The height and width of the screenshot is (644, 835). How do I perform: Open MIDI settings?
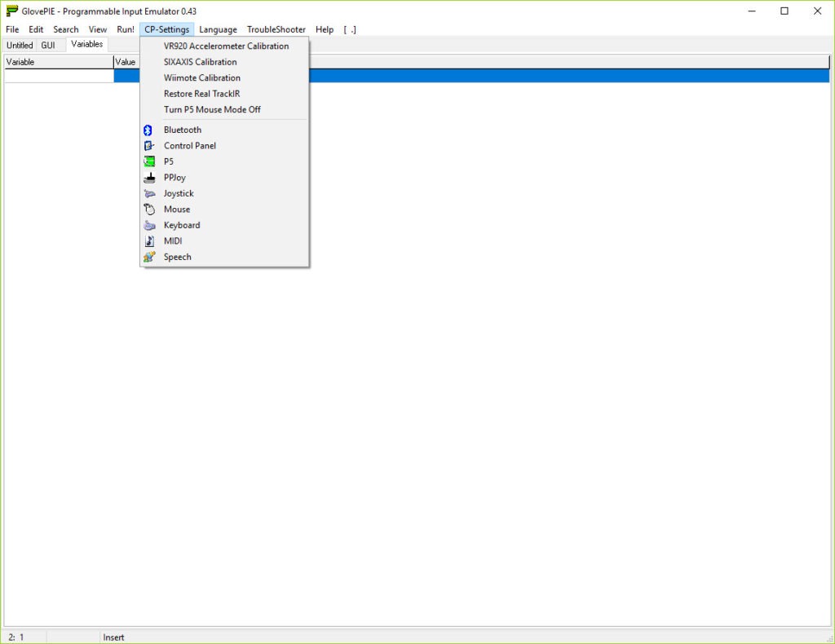click(224, 241)
